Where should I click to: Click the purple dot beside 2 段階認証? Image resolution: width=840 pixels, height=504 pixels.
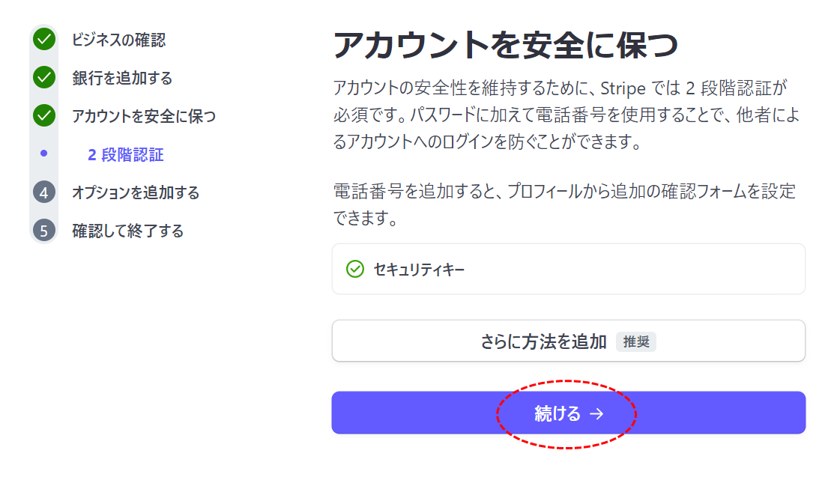pos(44,154)
